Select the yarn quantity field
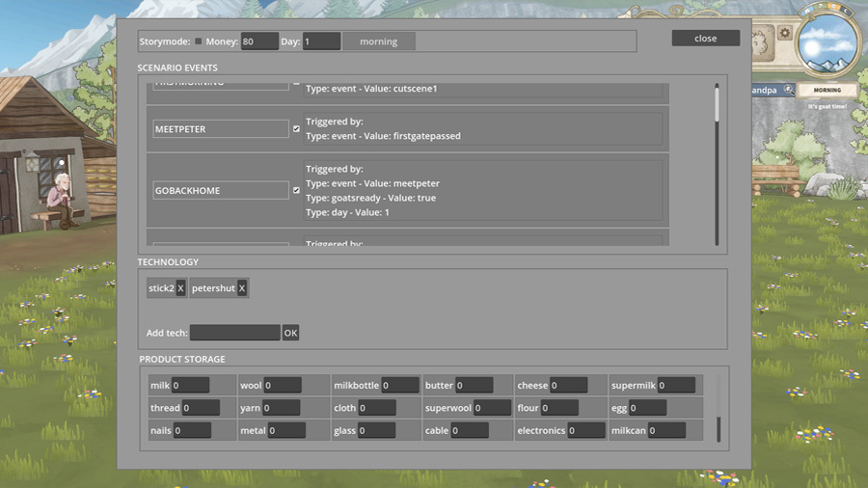The width and height of the screenshot is (868, 488). tap(282, 408)
